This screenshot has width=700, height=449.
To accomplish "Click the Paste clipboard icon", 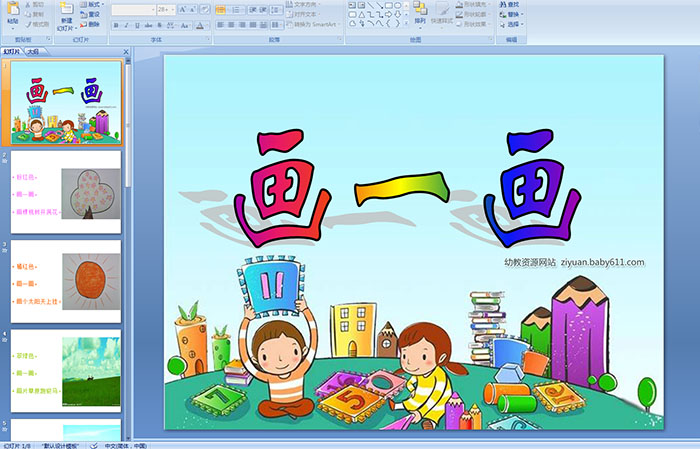I will (x=13, y=8).
